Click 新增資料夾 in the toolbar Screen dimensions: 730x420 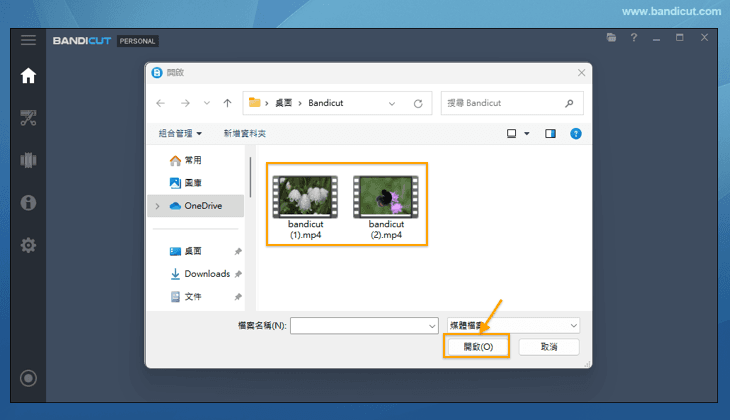pyautogui.click(x=245, y=133)
